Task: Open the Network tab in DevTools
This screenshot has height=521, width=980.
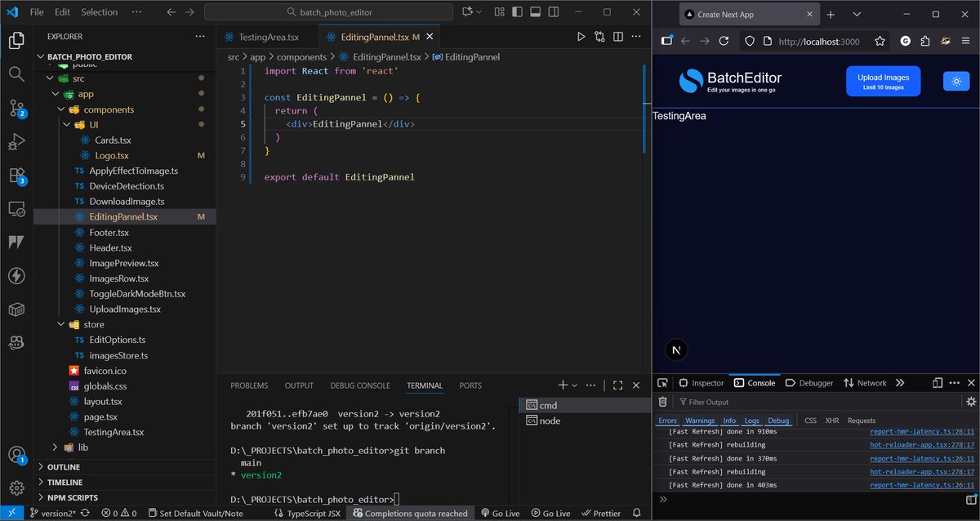Action: (865, 383)
